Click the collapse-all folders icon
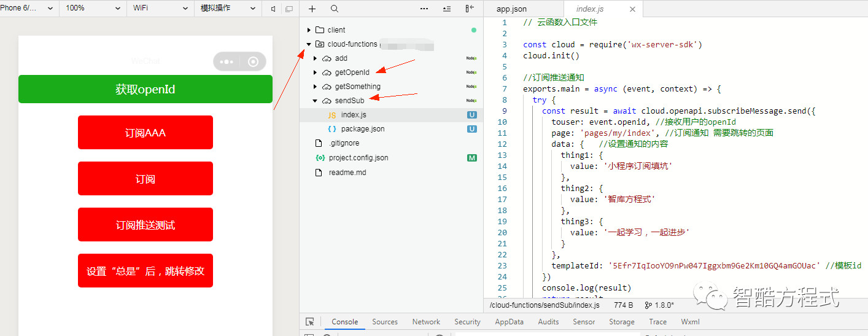The width and height of the screenshot is (868, 336). pyautogui.click(x=446, y=9)
